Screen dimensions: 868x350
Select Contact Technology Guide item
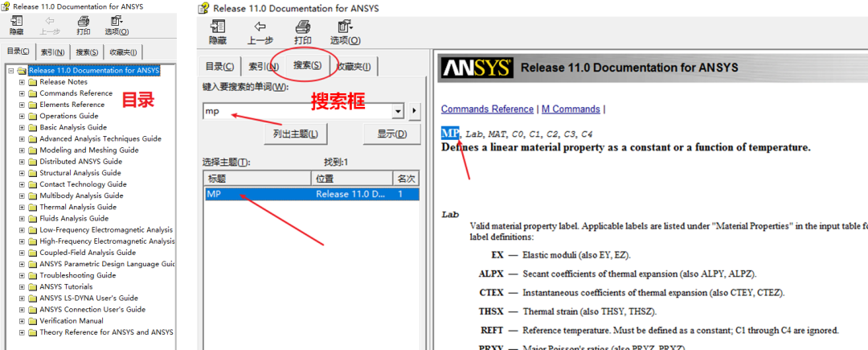click(x=83, y=184)
